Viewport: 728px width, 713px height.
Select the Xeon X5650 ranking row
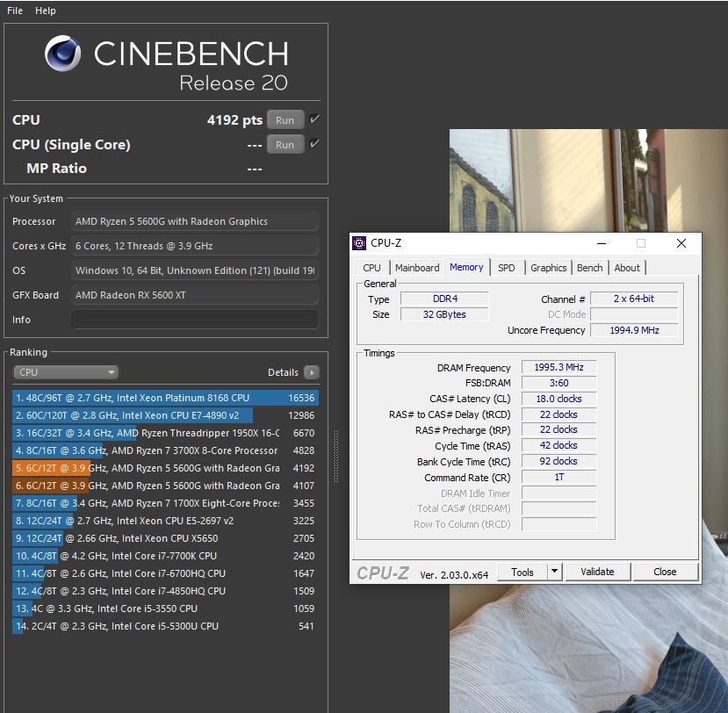coord(165,538)
